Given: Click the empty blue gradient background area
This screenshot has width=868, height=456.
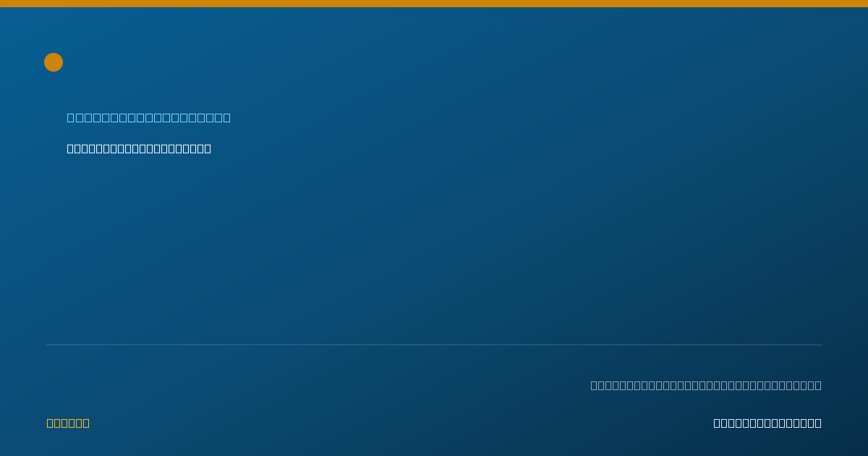Looking at the screenshot, I should pyautogui.click(x=434, y=246).
